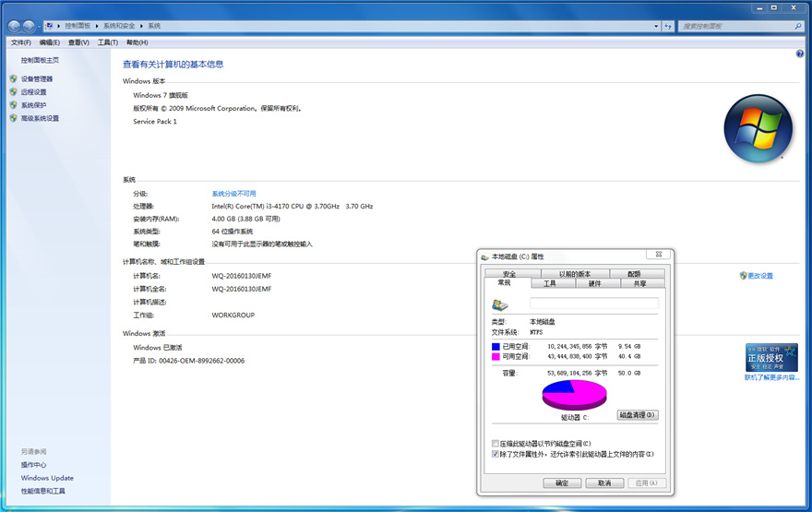Click the blue used space color swatch

[496, 347]
